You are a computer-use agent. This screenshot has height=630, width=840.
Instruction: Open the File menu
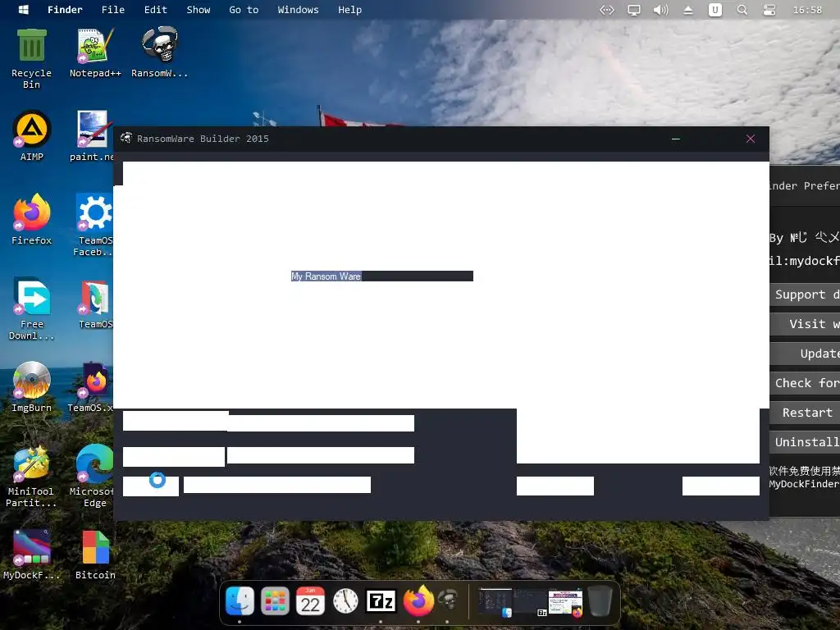[113, 10]
